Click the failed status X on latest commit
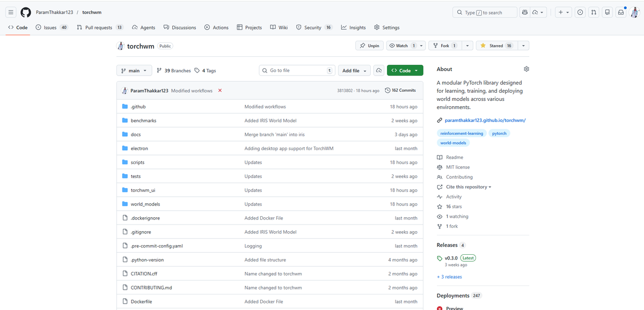The image size is (644, 310). [220, 91]
